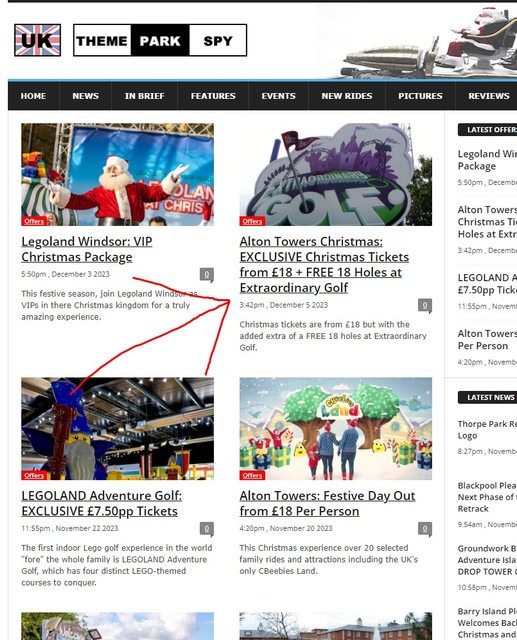Click the Extraordinary Golf sign thumbnail
517x640 pixels.
(336, 175)
